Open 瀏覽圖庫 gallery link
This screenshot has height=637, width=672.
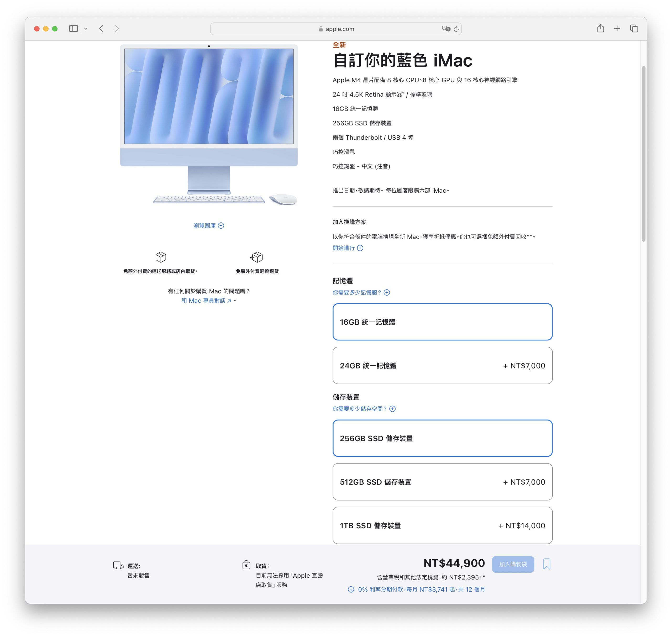point(208,225)
